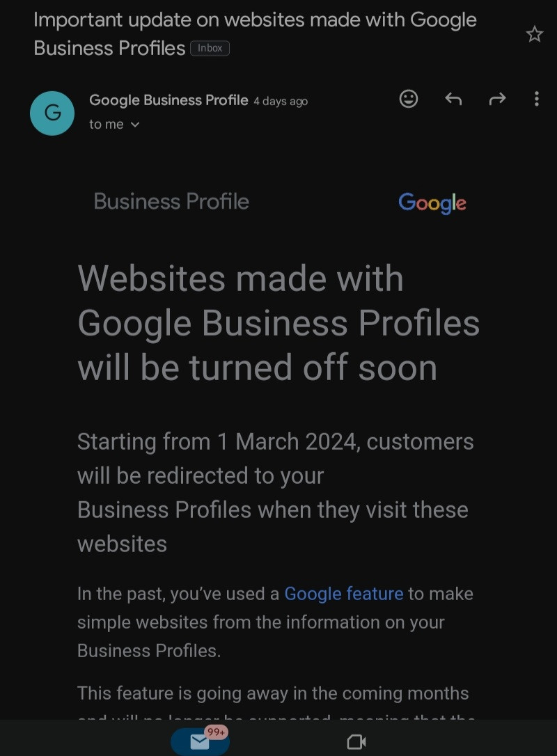Click the 'Starting from 1 March 2024' line
This screenshot has width=557, height=756.
tap(275, 441)
